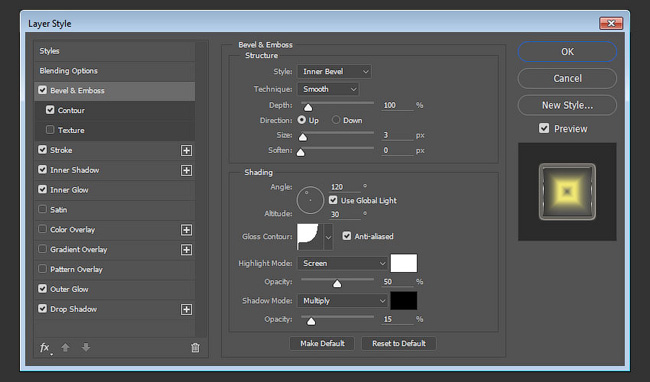This screenshot has height=382, width=650.
Task: Click the Altitude value field showing 30
Action: (x=345, y=214)
